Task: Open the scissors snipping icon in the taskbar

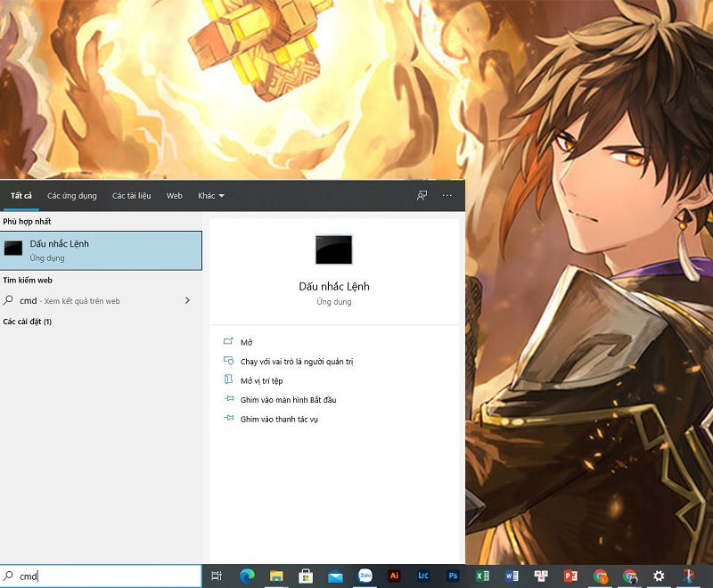Action: [x=688, y=576]
